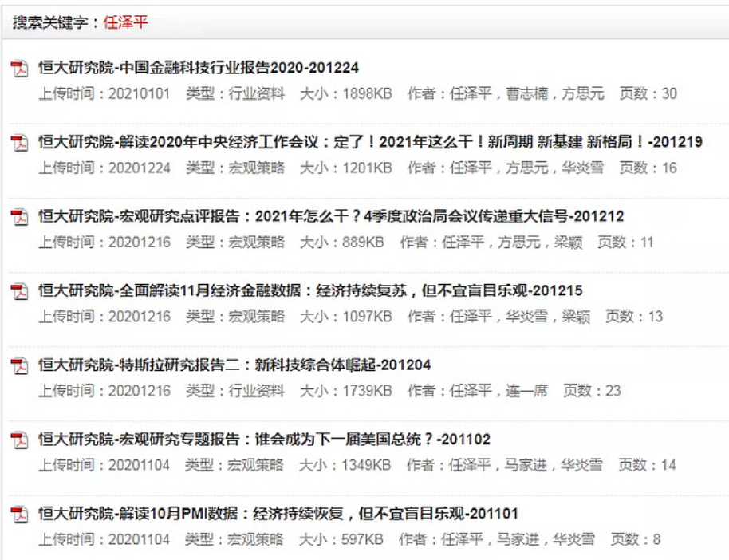Open 宏观研究点评报告 about 4季度政治局会议

[x=331, y=216]
